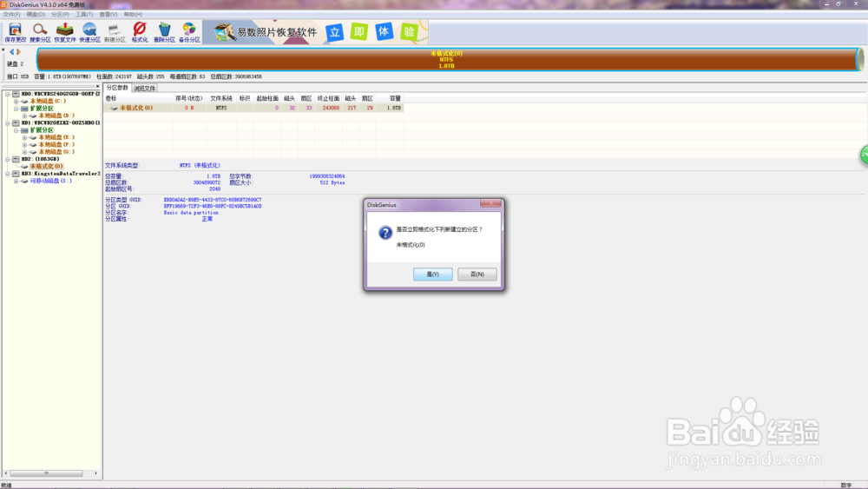Screen dimensions: 868x489
Task: Start 快速分区 quick partition tool
Action: pyautogui.click(x=89, y=32)
